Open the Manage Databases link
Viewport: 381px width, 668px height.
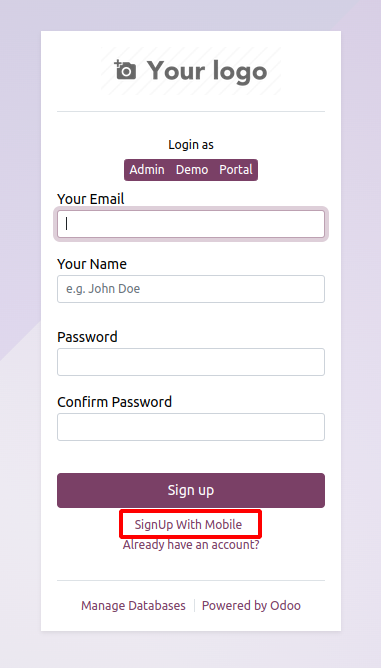point(133,605)
